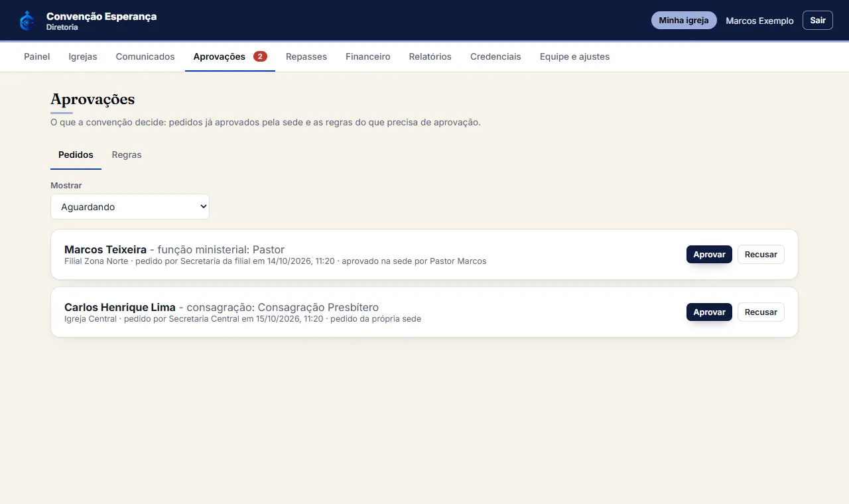Approve Marcos Teixeira's request
Image resolution: width=849 pixels, height=504 pixels.
709,255
